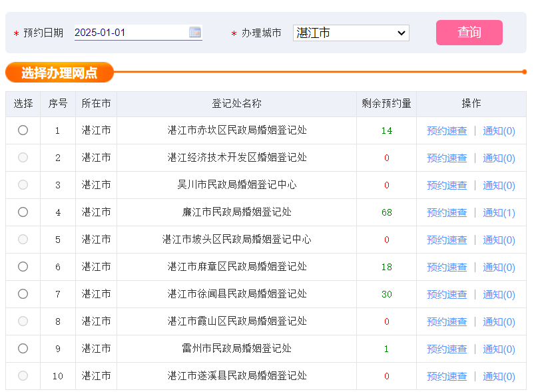Click 预约速查 for 吴川市民政局婚姻登记中心
This screenshot has width=536, height=392.
[x=447, y=186]
